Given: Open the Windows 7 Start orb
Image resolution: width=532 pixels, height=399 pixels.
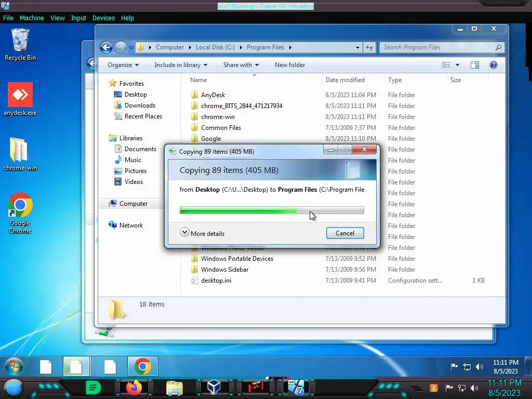Looking at the screenshot, I should pyautogui.click(x=14, y=366).
